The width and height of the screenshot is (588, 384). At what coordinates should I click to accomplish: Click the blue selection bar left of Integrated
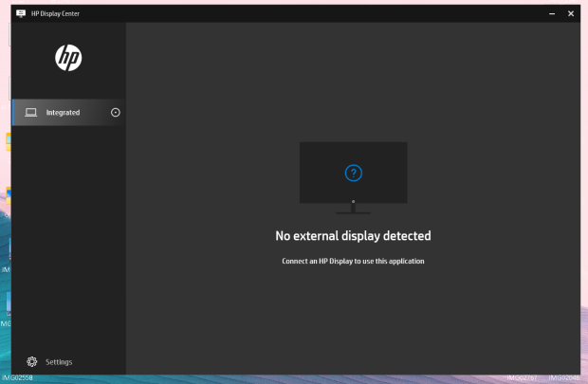click(x=13, y=112)
